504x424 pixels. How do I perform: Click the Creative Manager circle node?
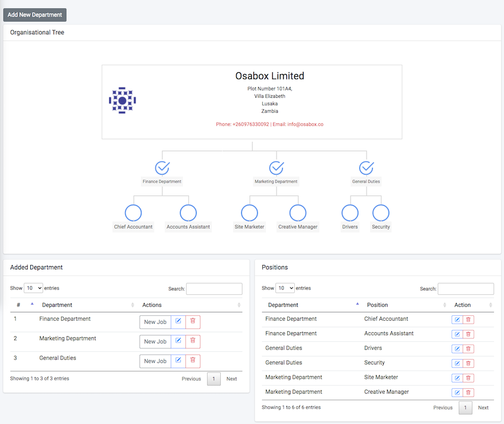298,213
